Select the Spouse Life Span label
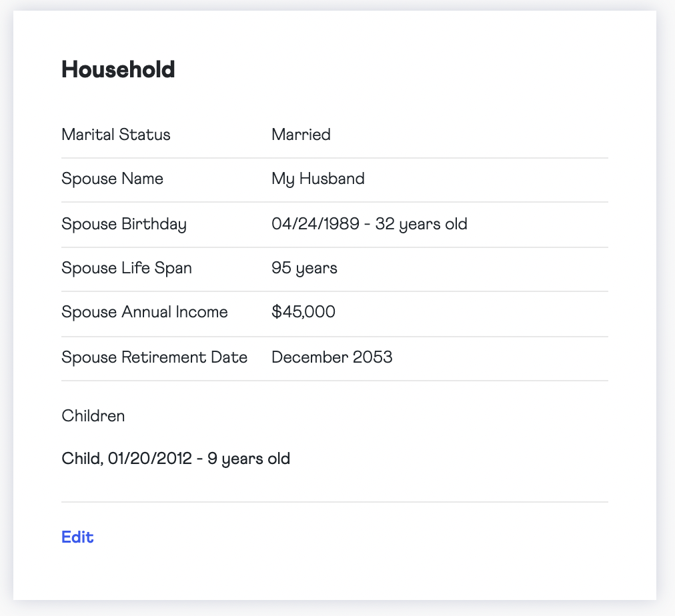 pyautogui.click(x=127, y=268)
